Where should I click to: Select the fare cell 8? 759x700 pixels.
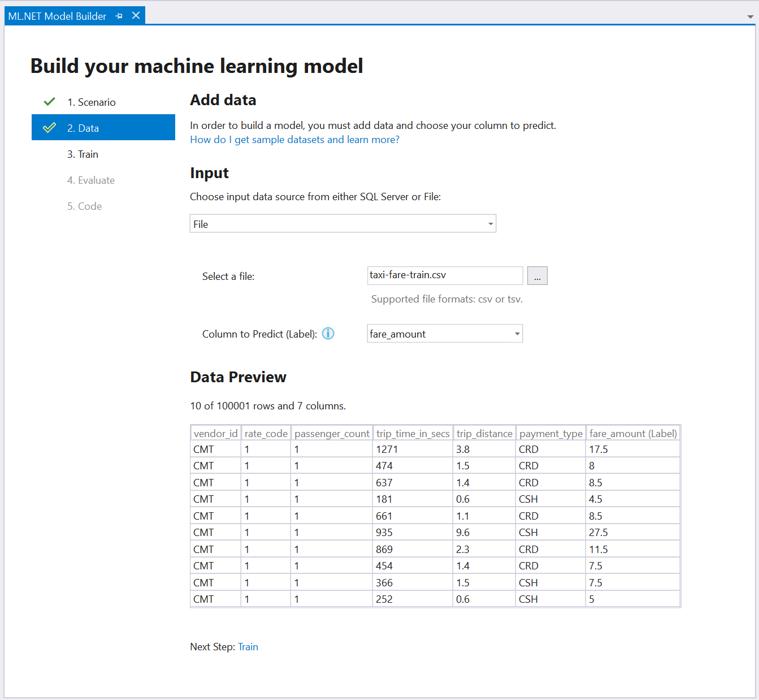click(633, 466)
